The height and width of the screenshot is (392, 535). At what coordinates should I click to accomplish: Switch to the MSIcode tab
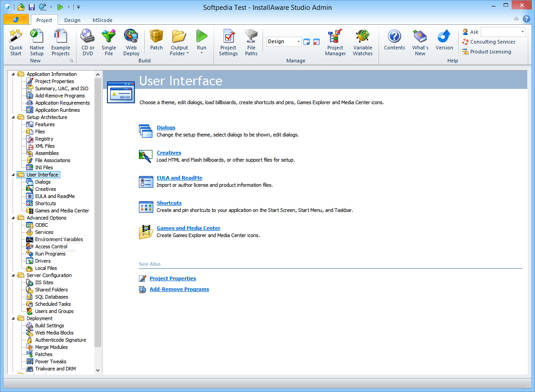[103, 20]
